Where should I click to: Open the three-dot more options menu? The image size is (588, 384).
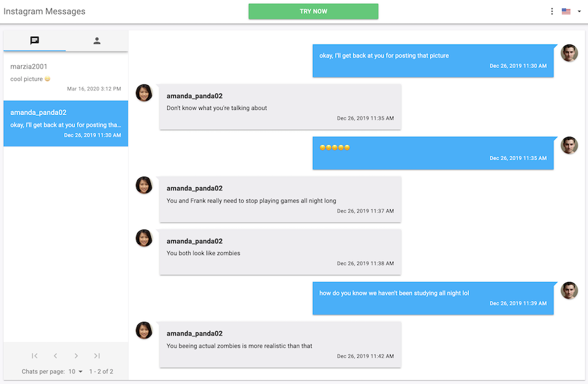coord(551,11)
